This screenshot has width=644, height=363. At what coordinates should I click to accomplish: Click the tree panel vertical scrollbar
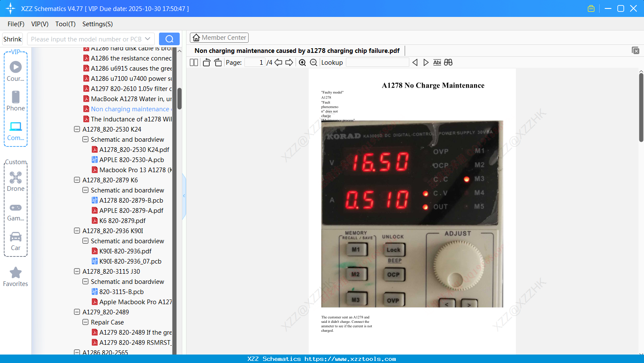(x=180, y=98)
